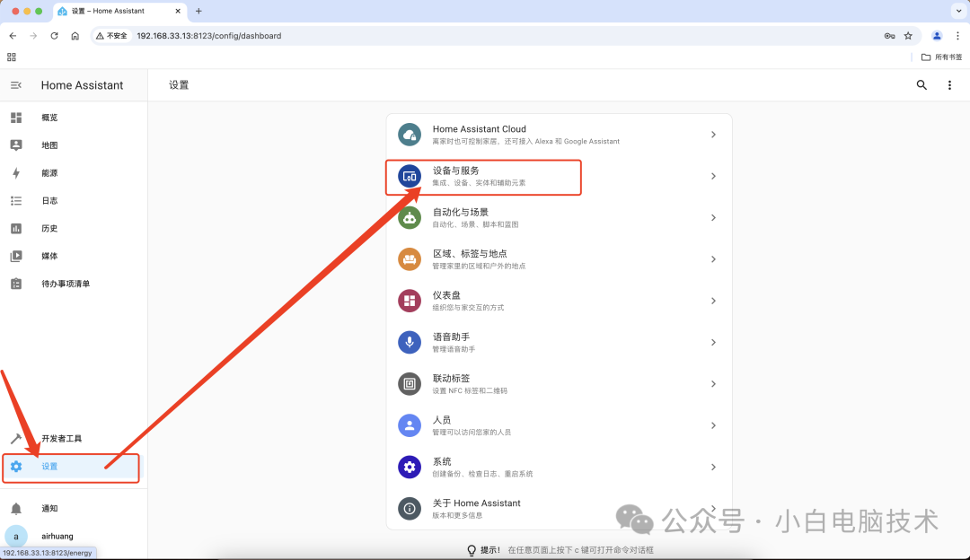Open the 设备与服务 settings title
This screenshot has width=970, height=560.
pyautogui.click(x=456, y=171)
